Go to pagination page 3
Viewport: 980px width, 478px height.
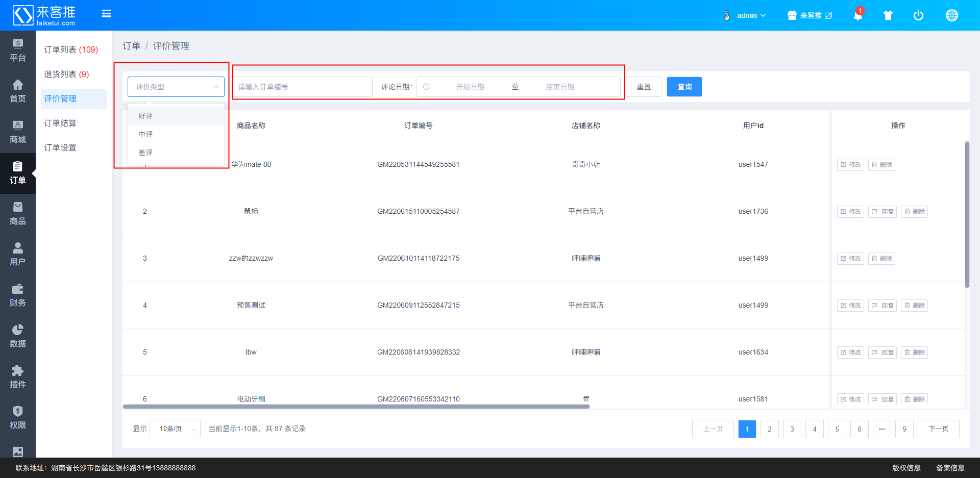click(792, 429)
